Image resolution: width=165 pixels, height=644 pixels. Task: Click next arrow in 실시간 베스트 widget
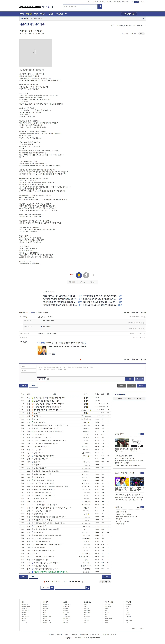(143, 434)
